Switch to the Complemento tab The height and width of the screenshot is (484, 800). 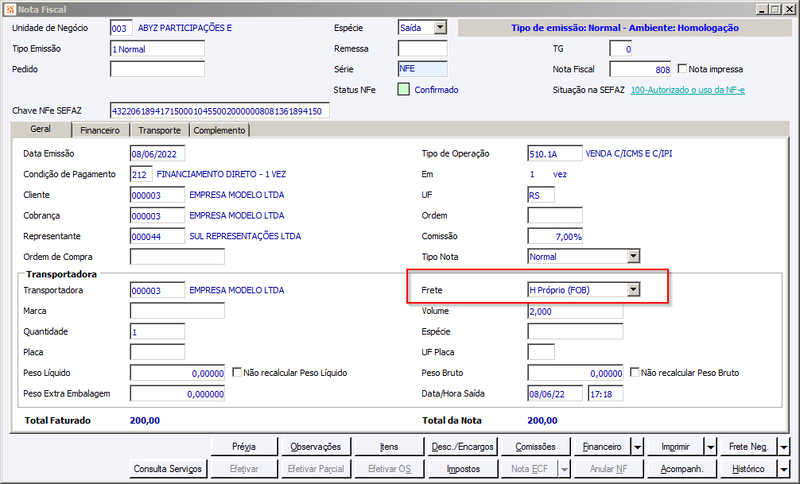point(219,131)
